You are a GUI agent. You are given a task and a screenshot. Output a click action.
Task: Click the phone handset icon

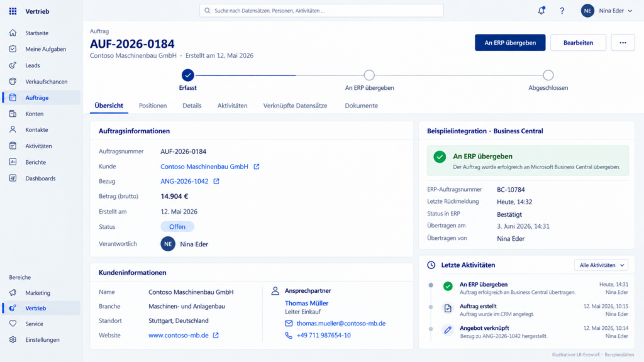point(289,336)
